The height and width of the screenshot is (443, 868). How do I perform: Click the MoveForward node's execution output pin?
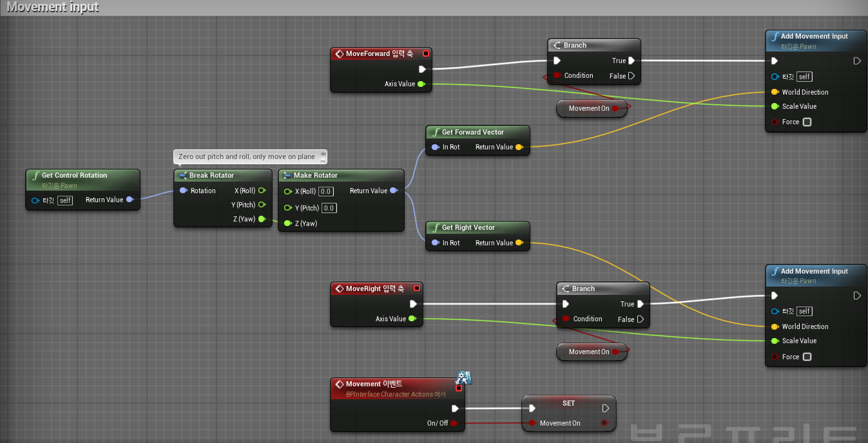coord(422,69)
